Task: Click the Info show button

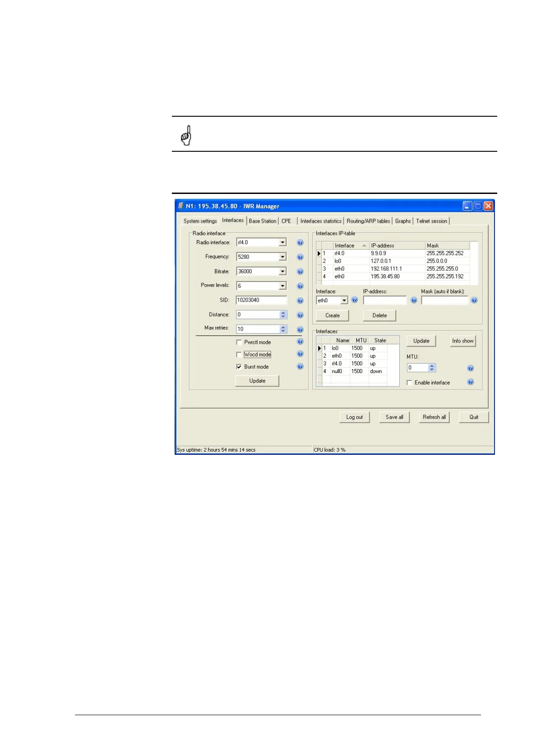Action: [463, 341]
